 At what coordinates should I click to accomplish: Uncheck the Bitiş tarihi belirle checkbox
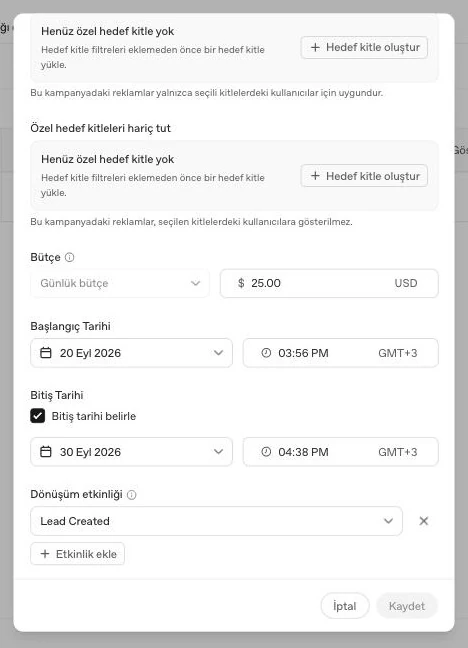(x=38, y=416)
